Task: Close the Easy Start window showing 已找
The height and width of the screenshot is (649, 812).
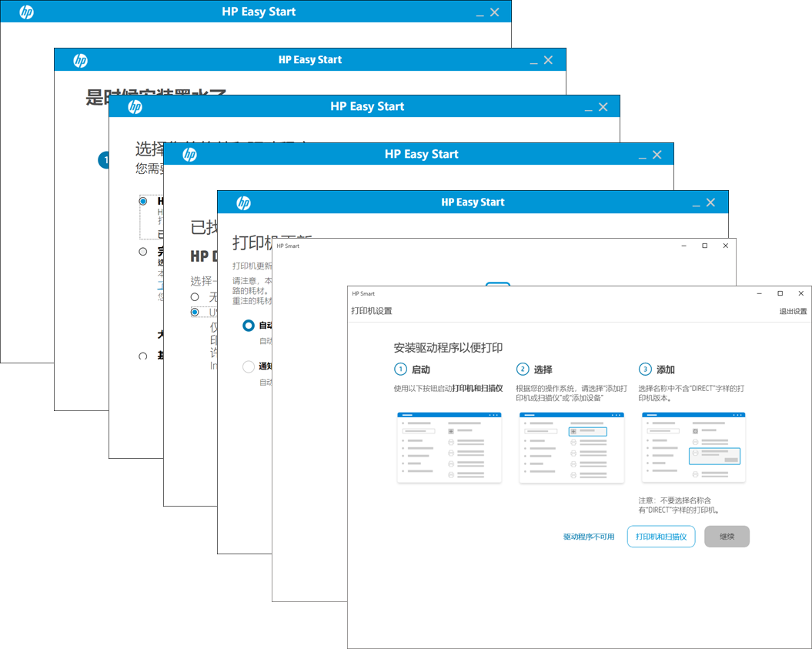Action: (657, 155)
